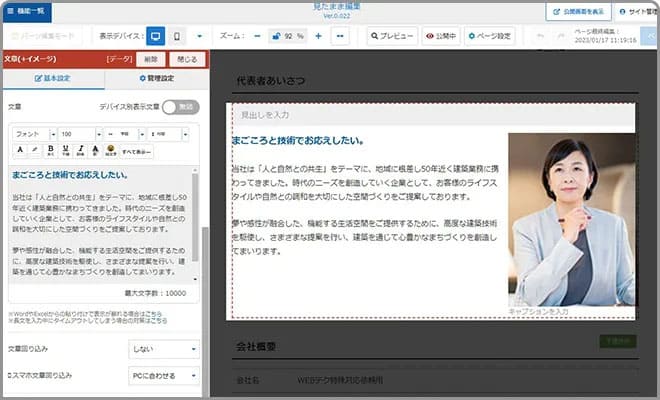Click 見出しを入力 heading placeholder
The height and width of the screenshot is (400, 660).
265,115
